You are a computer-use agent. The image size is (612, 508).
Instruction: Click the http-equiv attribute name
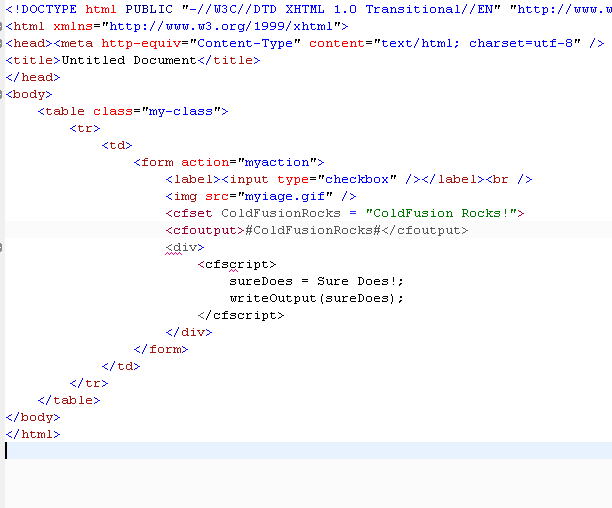tap(141, 43)
